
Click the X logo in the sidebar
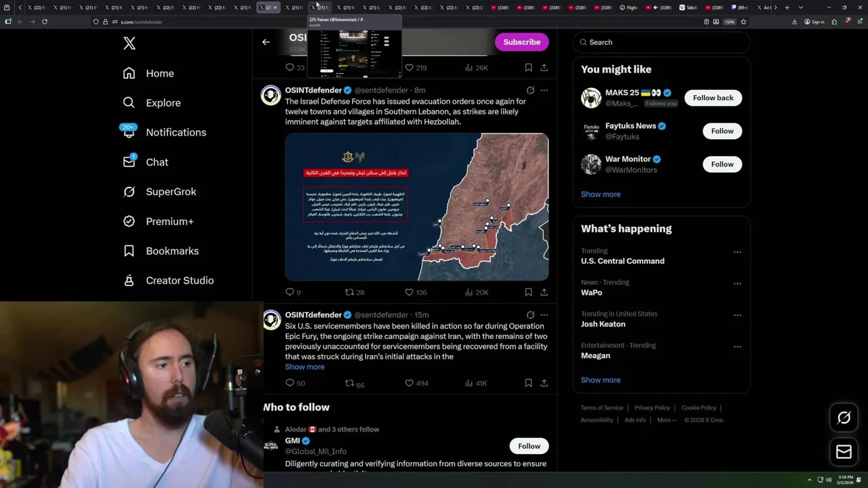tap(130, 43)
